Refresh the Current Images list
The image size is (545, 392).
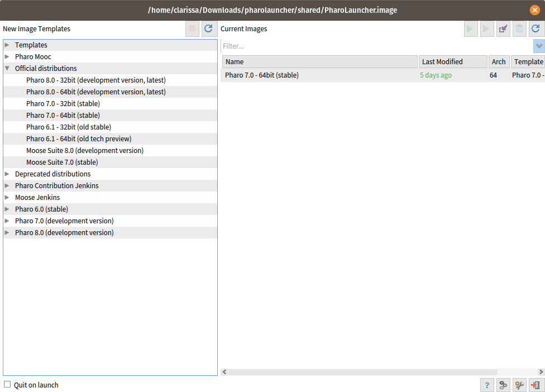point(536,28)
